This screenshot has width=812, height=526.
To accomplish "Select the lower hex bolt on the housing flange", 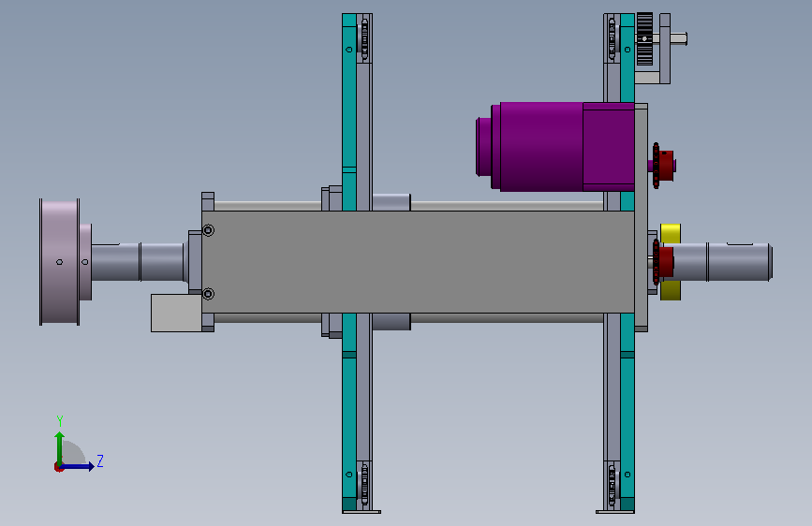I will [208, 294].
